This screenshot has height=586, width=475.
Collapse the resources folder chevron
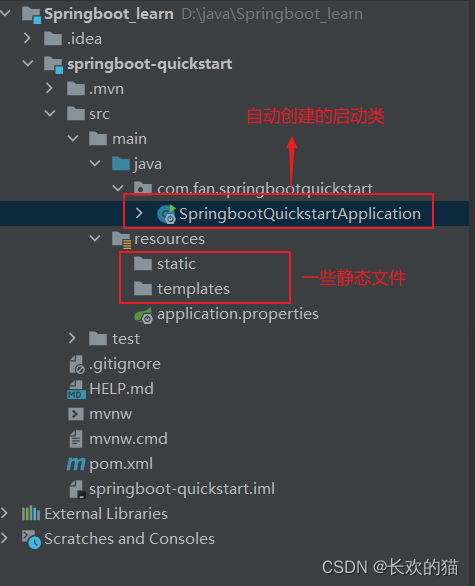pos(95,238)
